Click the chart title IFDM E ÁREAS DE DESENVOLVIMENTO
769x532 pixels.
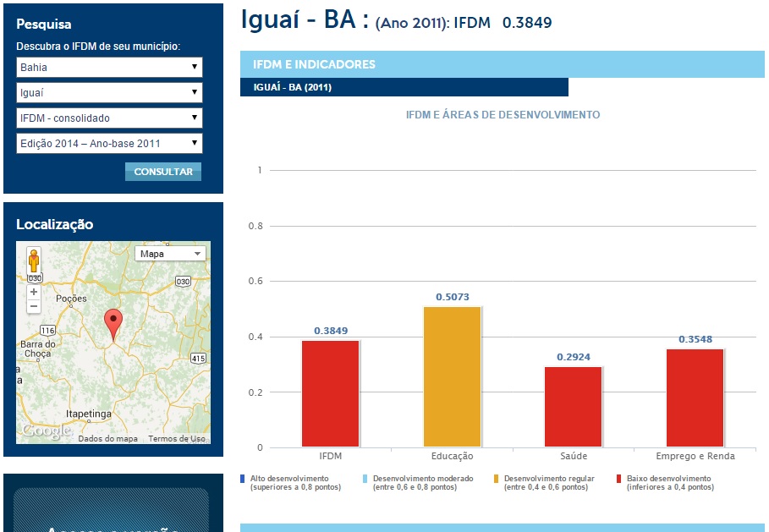(x=503, y=115)
